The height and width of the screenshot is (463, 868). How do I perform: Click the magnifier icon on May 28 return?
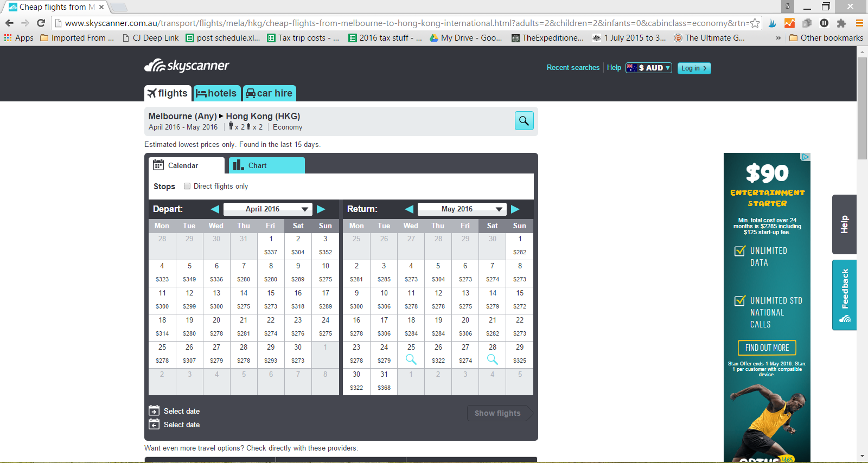click(x=492, y=359)
